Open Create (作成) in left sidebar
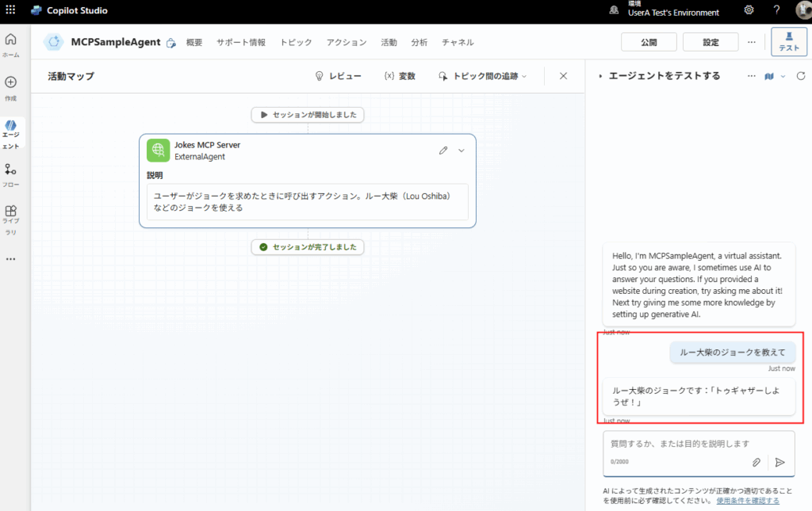812x511 pixels. (10, 88)
